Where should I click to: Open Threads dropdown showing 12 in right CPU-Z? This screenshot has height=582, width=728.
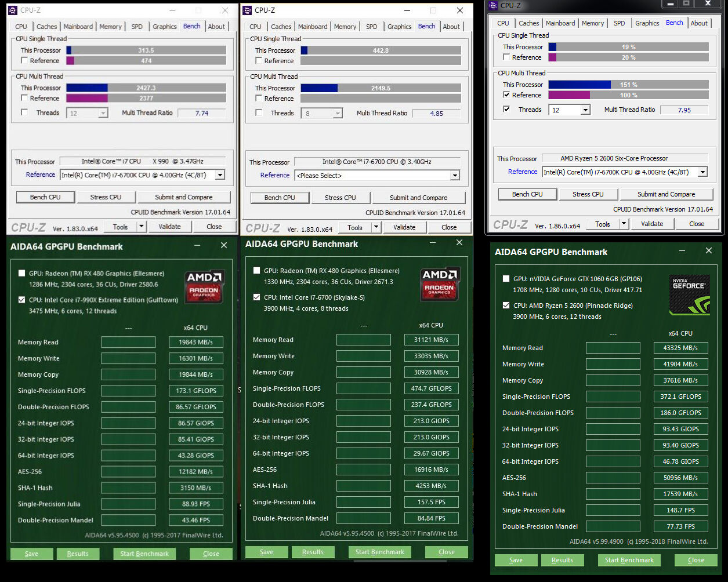point(585,110)
